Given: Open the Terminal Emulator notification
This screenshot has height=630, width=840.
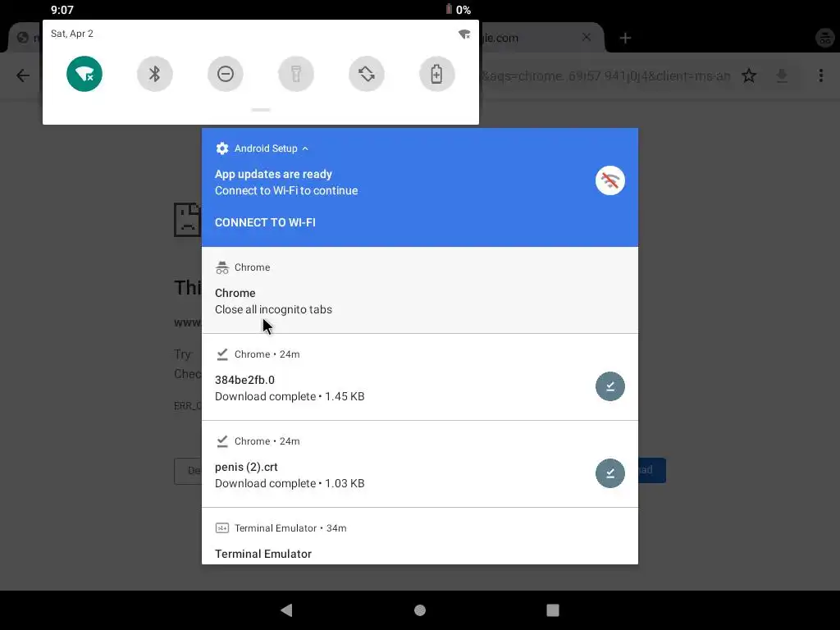Looking at the screenshot, I should tap(420, 536).
